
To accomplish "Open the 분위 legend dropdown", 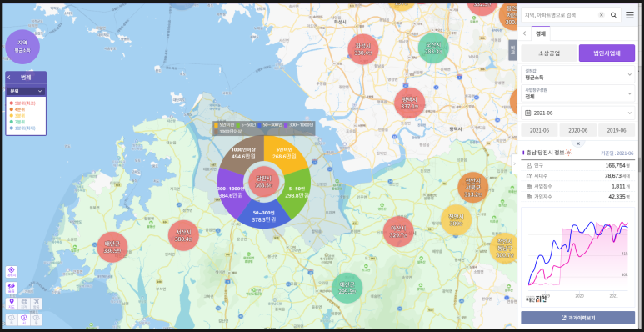I will 26,91.
